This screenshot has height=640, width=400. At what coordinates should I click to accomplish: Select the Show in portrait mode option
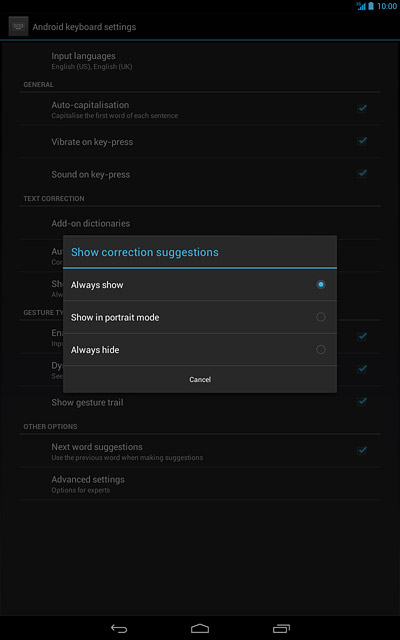point(200,317)
